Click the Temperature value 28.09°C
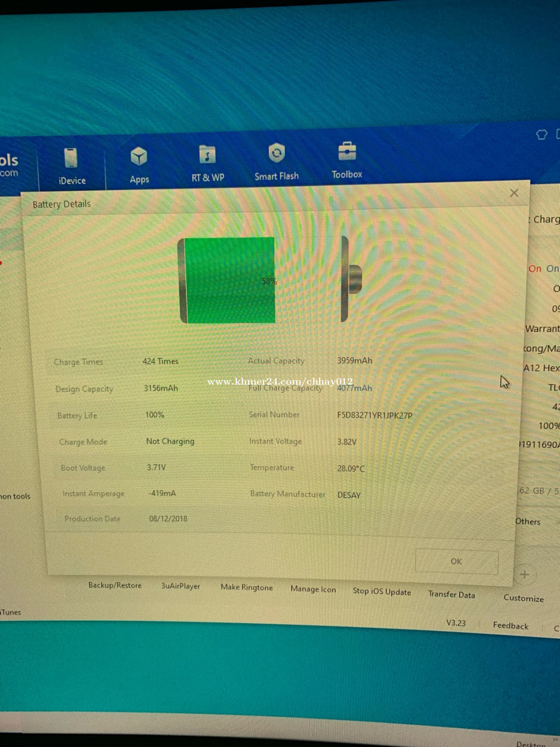The width and height of the screenshot is (560, 747). pos(351,468)
